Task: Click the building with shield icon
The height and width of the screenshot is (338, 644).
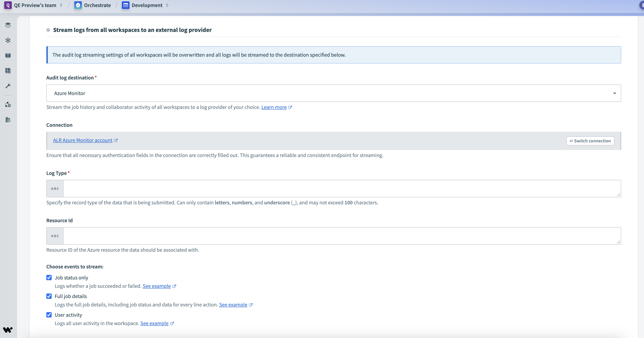Action: click(x=8, y=120)
